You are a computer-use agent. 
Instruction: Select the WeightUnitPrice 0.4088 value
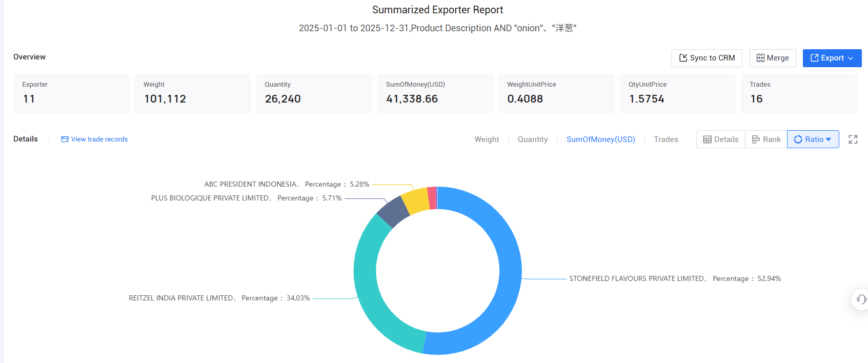point(525,99)
